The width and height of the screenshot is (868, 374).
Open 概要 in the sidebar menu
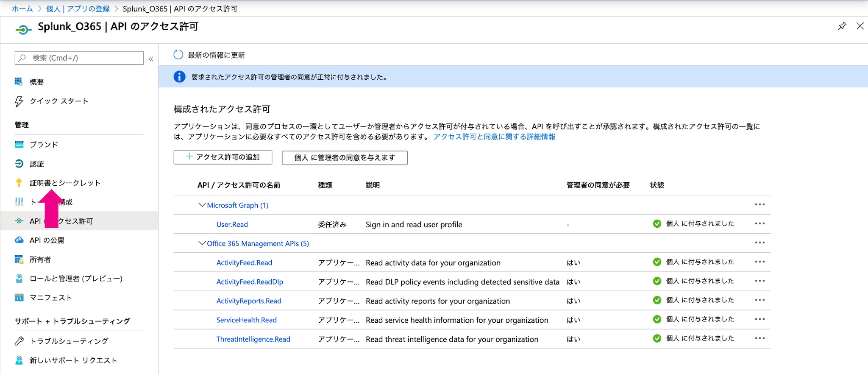pos(36,82)
